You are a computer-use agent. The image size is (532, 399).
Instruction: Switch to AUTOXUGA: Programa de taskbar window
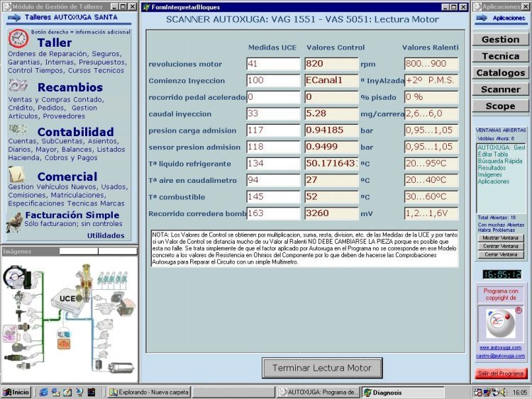point(318,392)
